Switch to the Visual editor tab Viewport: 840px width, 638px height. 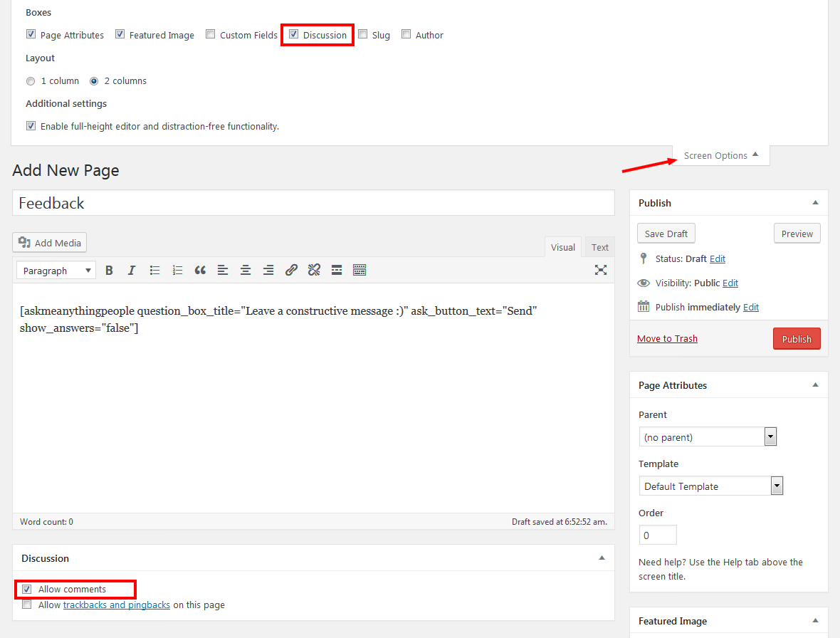(562, 247)
